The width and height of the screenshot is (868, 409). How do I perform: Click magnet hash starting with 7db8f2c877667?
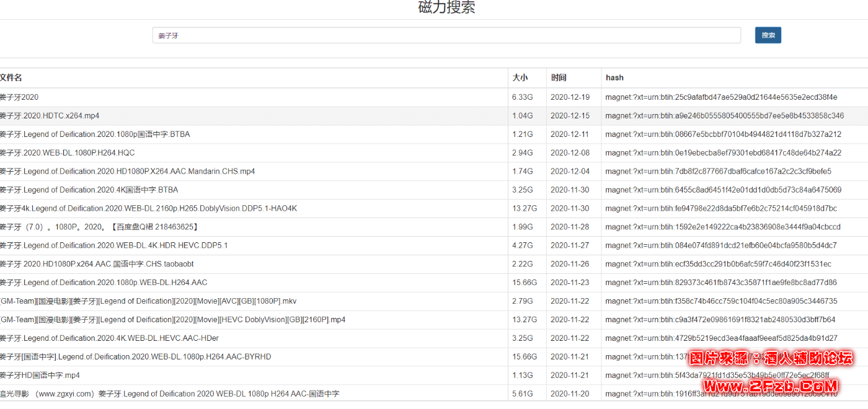point(718,171)
